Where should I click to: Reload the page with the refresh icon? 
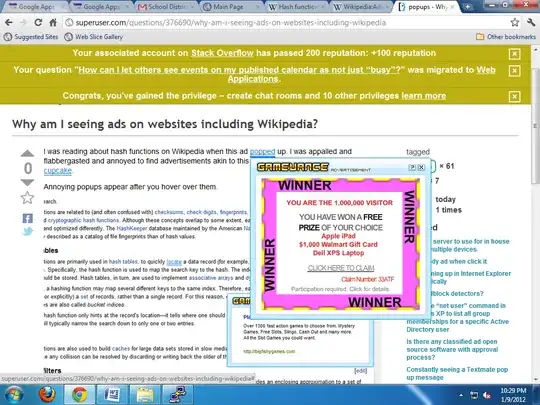click(38, 23)
